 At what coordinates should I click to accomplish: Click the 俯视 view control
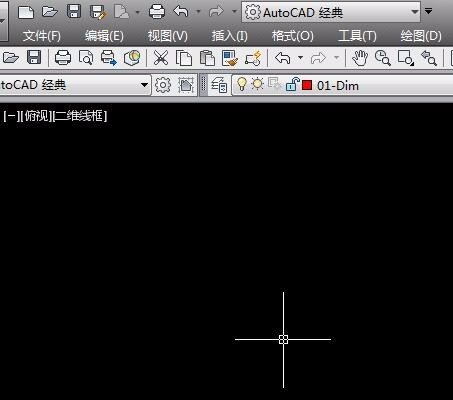click(37, 116)
